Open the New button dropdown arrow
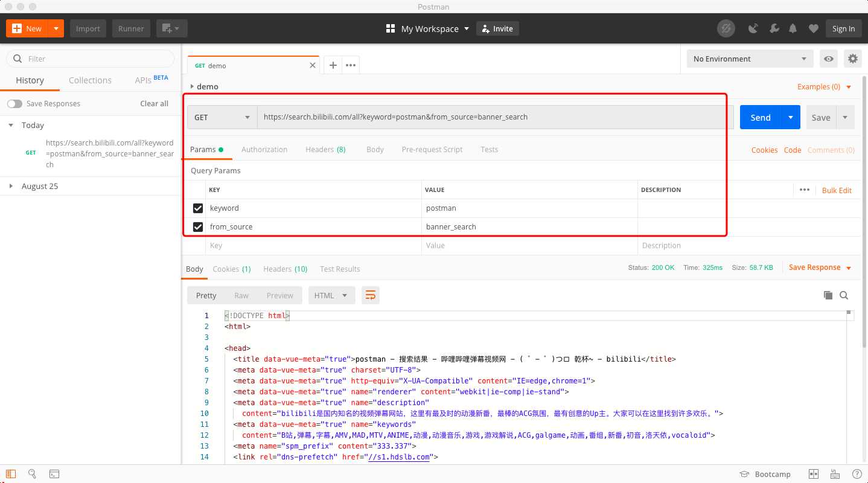 click(56, 28)
